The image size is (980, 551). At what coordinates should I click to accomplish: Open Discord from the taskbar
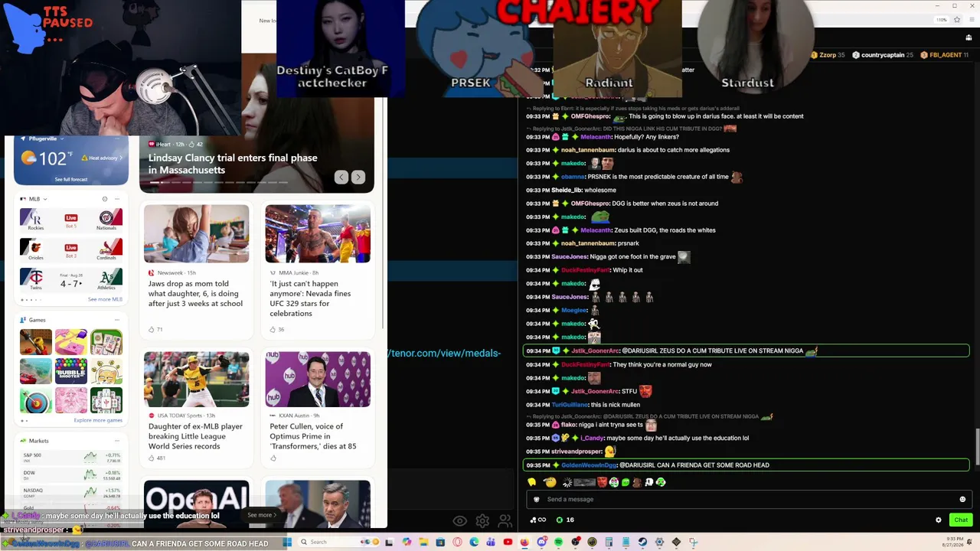pos(541,542)
